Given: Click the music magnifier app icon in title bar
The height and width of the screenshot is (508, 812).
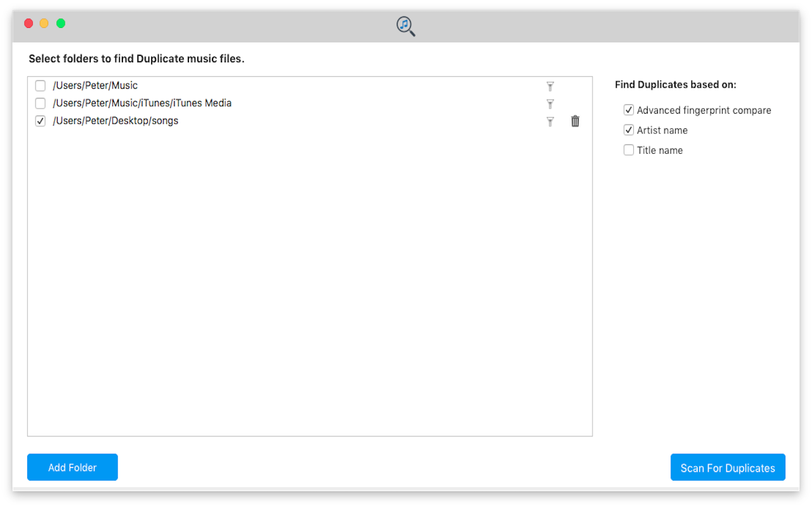Looking at the screenshot, I should pyautogui.click(x=406, y=26).
